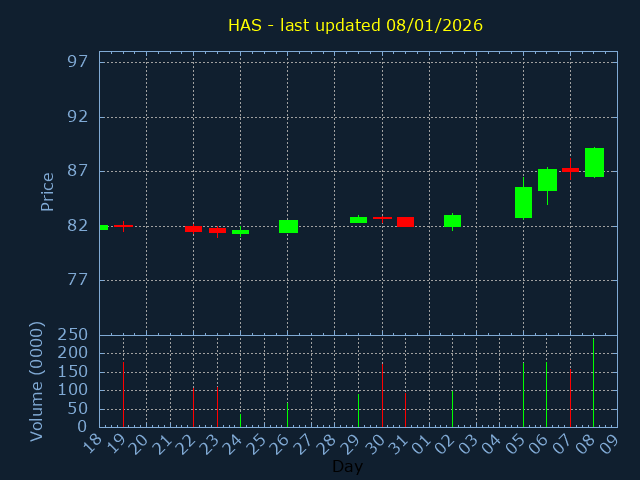The height and width of the screenshot is (480, 640).
Task: Click the Day axis label
Action: pos(347,466)
